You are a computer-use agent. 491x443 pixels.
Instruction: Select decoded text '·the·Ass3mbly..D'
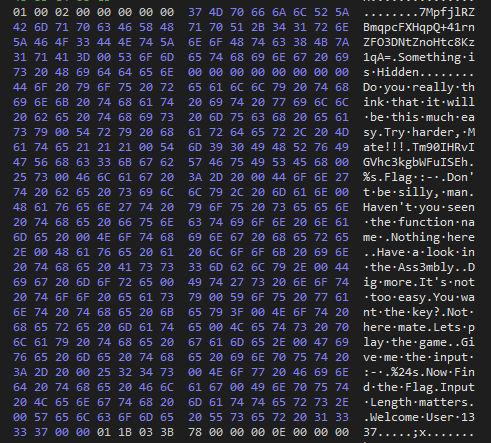pos(419,267)
